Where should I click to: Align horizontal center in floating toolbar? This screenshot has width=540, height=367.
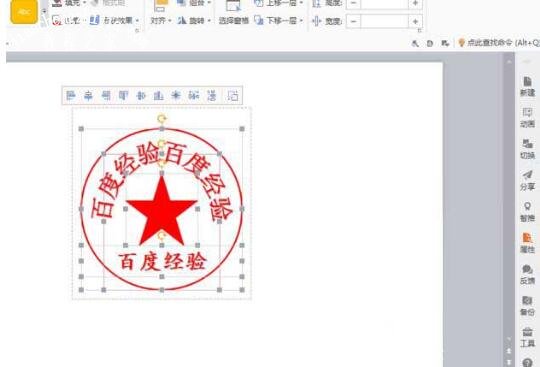pyautogui.click(x=89, y=95)
